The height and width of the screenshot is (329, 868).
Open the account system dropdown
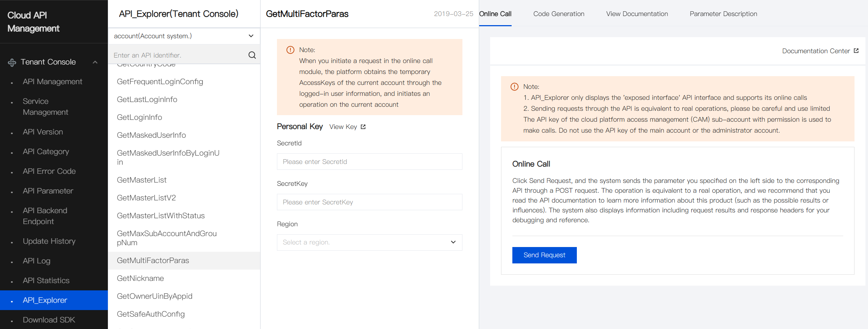point(184,36)
